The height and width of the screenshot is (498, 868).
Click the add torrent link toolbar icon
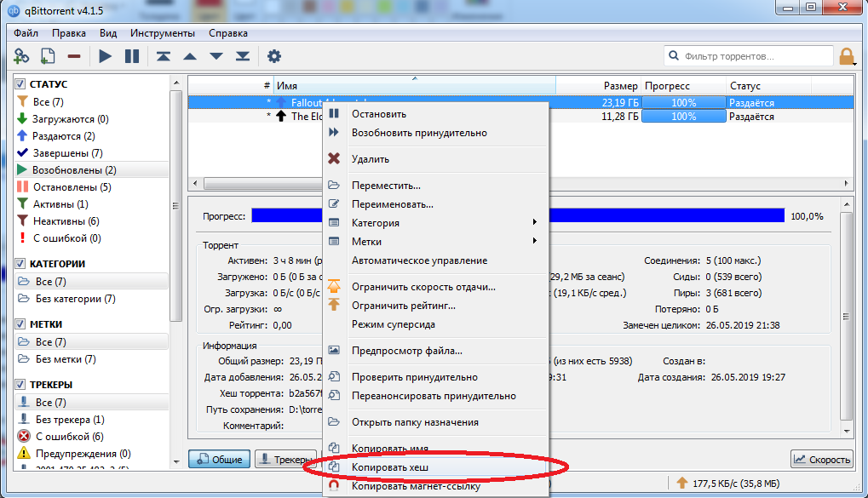pyautogui.click(x=21, y=56)
